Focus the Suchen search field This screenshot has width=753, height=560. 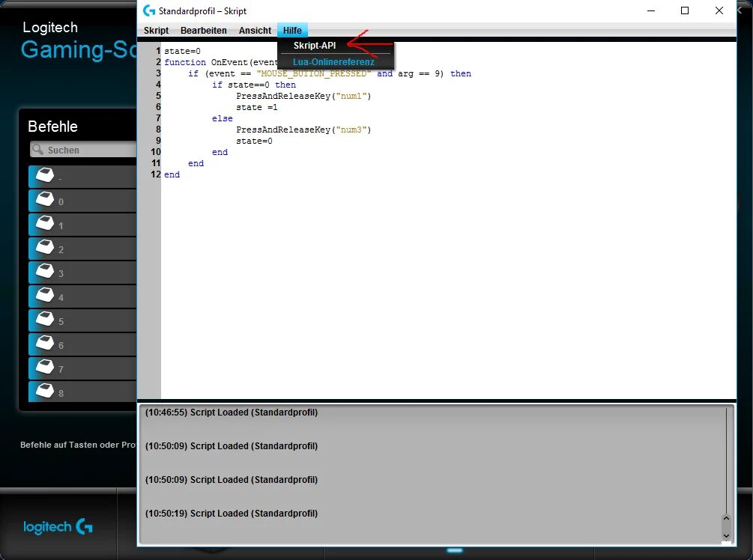[x=83, y=149]
